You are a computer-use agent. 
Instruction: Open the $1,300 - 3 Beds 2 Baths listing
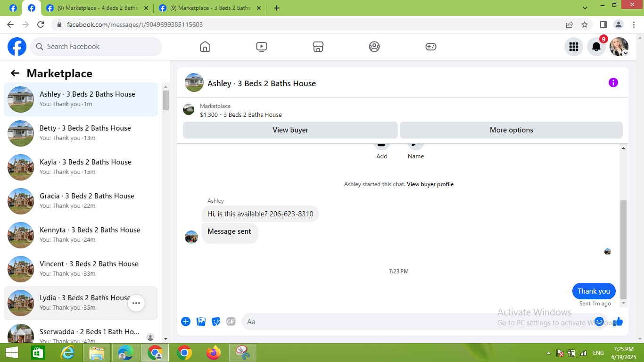pyautogui.click(x=241, y=115)
